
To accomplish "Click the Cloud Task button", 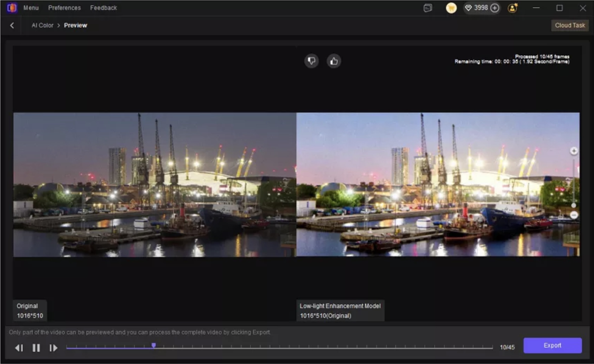I will click(570, 25).
